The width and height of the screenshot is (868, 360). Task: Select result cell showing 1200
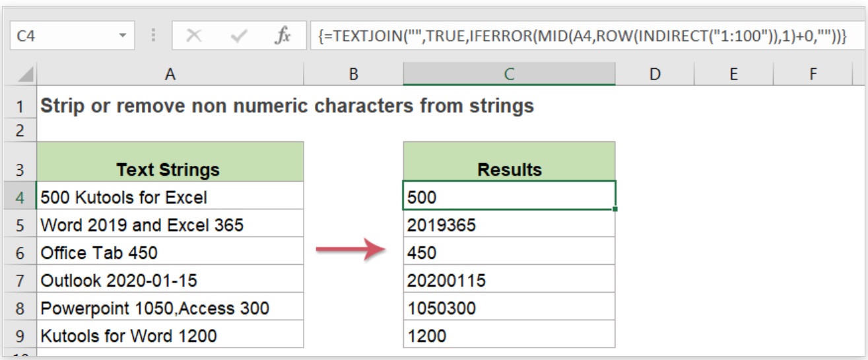[x=509, y=335]
